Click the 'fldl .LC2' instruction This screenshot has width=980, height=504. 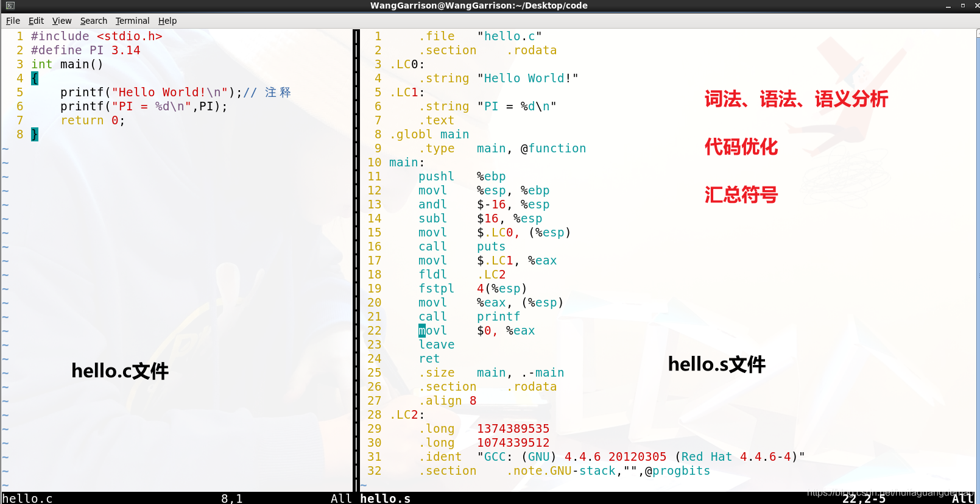462,274
